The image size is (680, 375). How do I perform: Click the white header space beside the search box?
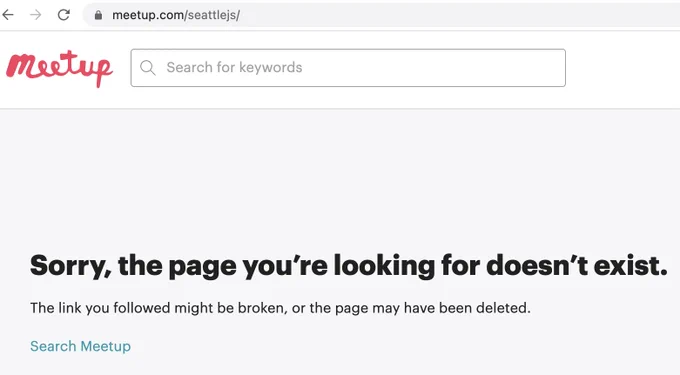pos(623,68)
